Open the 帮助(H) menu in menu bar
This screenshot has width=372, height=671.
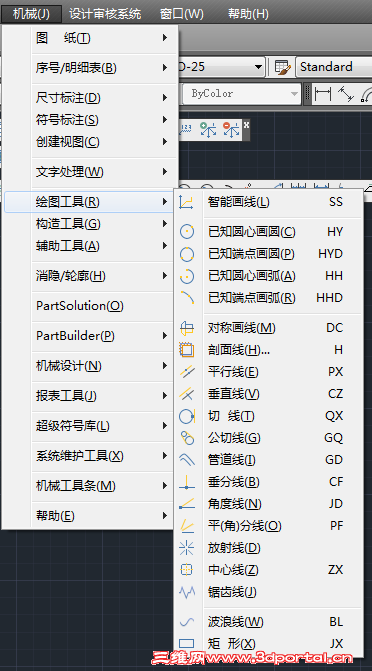point(248,14)
